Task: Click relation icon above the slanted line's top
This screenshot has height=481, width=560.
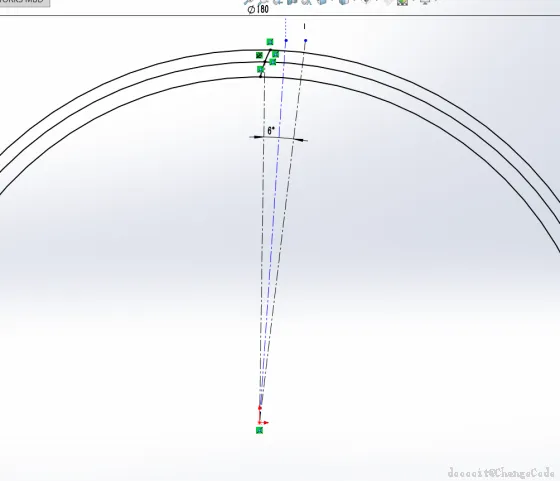Action: pos(270,42)
